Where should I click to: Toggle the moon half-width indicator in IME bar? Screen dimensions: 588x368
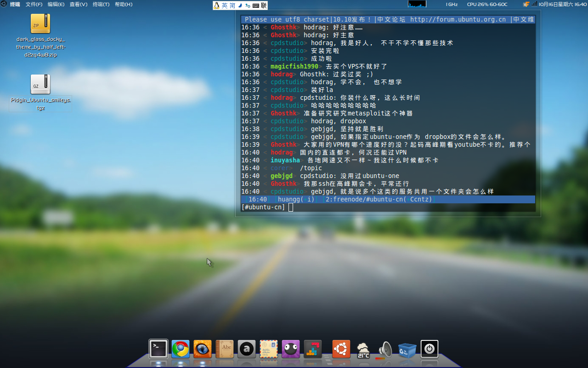coord(240,6)
